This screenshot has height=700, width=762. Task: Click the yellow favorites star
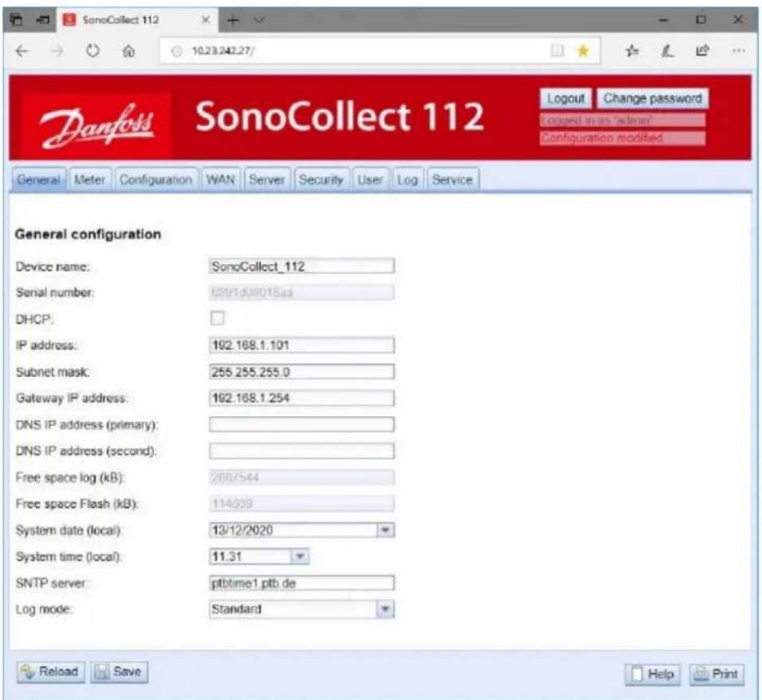click(x=583, y=50)
